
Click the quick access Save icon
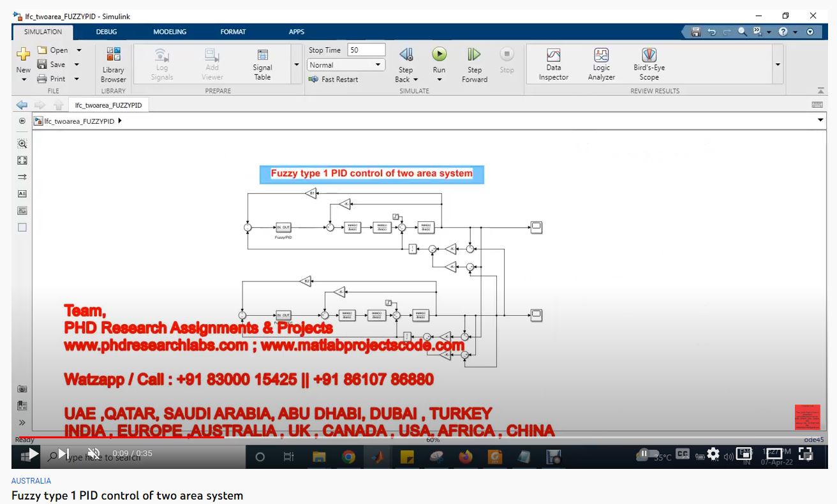click(696, 32)
